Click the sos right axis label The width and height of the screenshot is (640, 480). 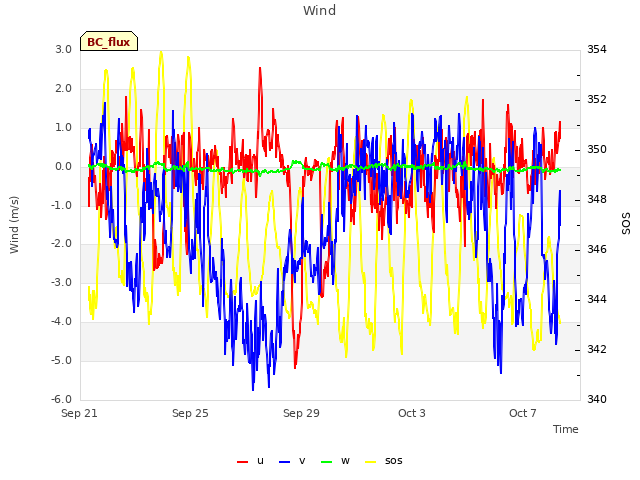pyautogui.click(x=626, y=224)
